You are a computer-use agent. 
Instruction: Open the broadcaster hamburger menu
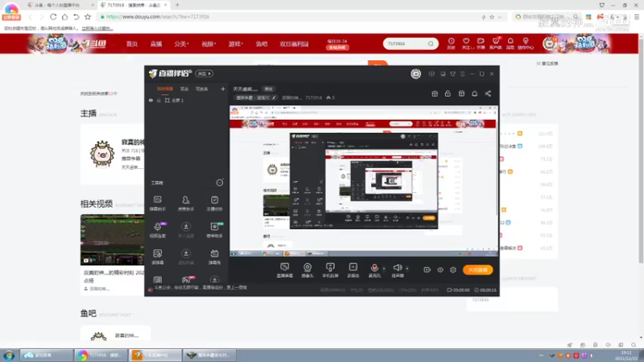462,74
